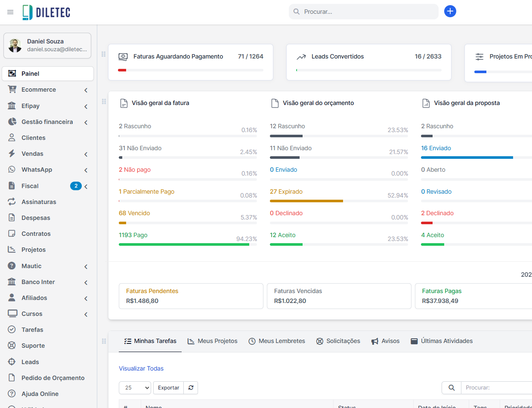Expand the Fiscal submenu chevron
Image resolution: width=532 pixels, height=408 pixels.
click(86, 186)
